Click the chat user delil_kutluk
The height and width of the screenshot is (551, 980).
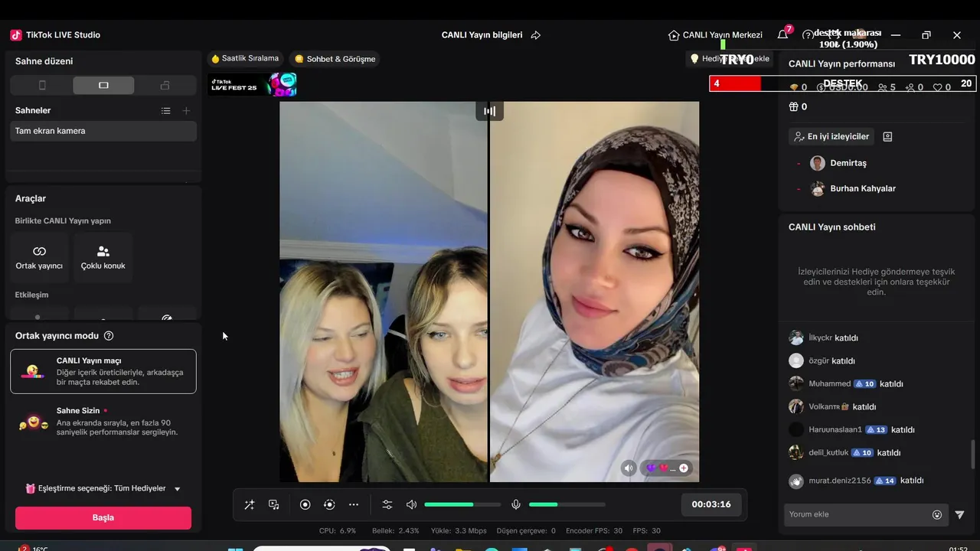pyautogui.click(x=828, y=452)
